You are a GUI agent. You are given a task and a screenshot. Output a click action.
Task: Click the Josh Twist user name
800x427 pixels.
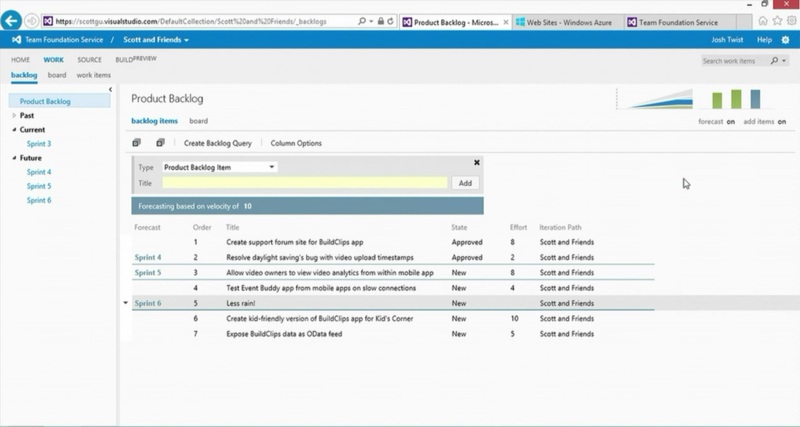pos(727,40)
